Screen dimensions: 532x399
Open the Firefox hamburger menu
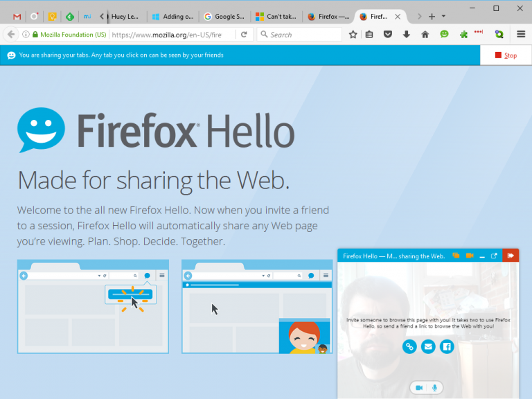coord(521,34)
